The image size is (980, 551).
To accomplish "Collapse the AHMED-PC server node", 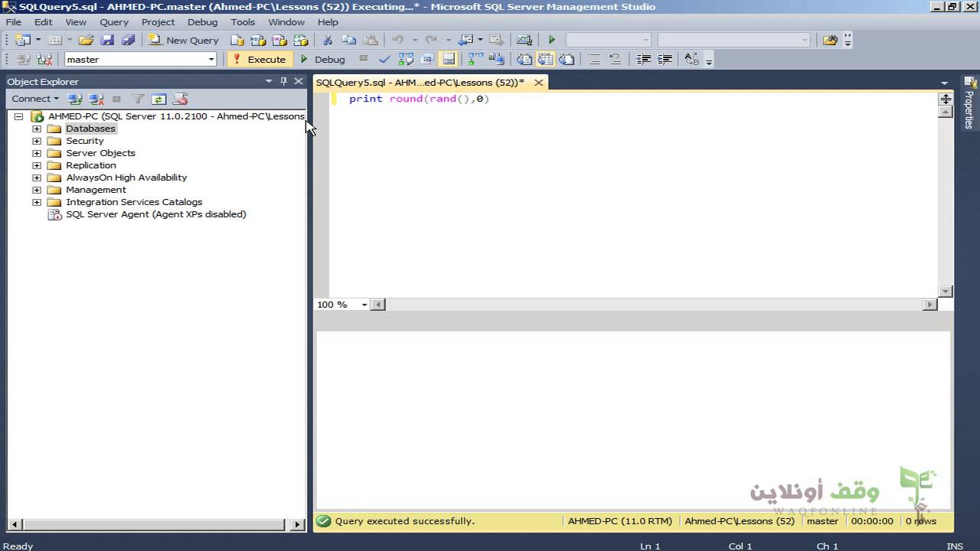I will point(18,116).
